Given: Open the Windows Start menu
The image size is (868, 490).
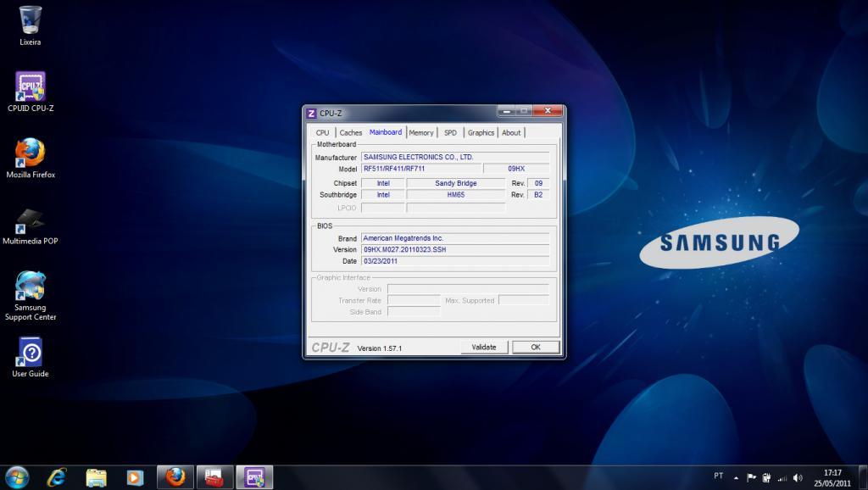Looking at the screenshot, I should (x=17, y=477).
